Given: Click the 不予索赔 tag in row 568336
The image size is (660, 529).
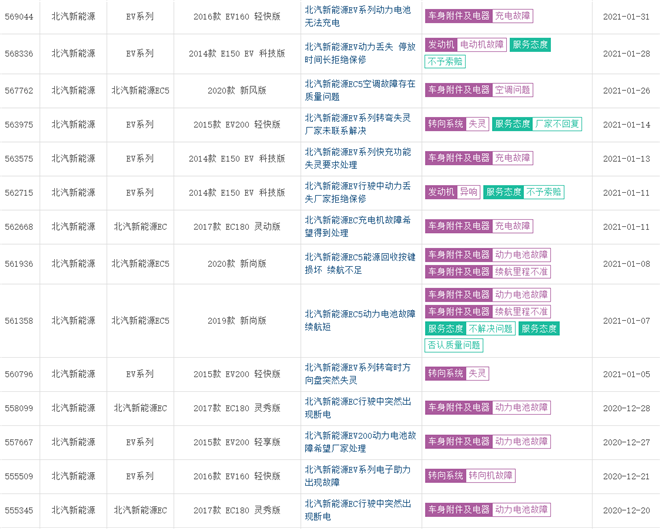Looking at the screenshot, I should [x=445, y=61].
